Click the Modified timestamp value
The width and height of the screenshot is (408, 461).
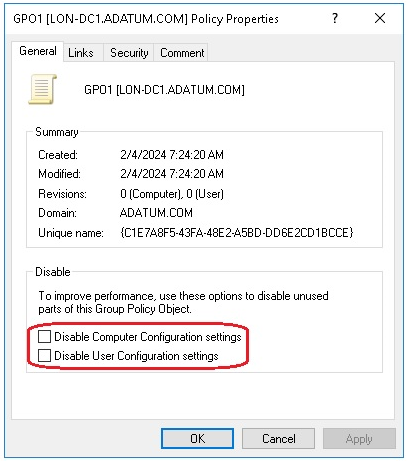click(x=172, y=174)
